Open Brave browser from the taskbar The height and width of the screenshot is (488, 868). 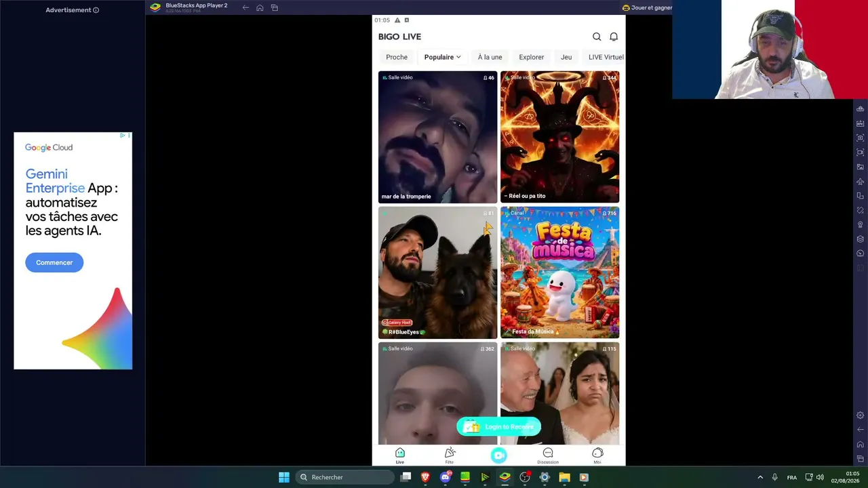tap(426, 477)
